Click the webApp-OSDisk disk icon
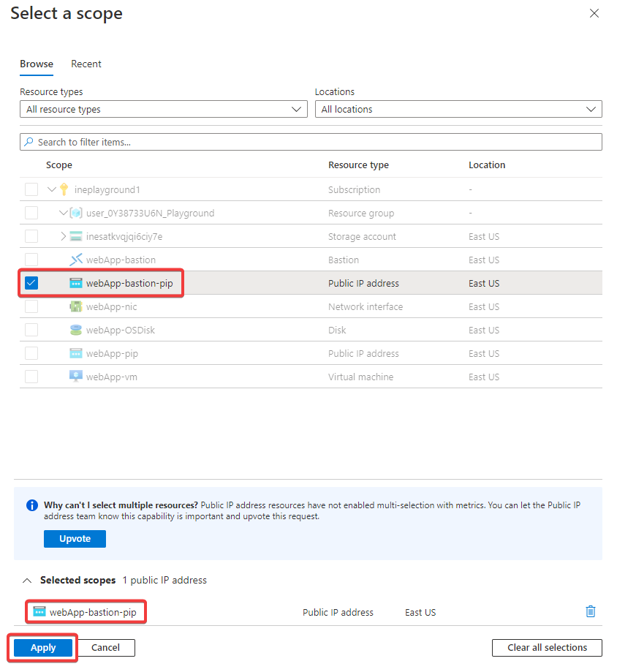The width and height of the screenshot is (617, 672). [x=76, y=330]
